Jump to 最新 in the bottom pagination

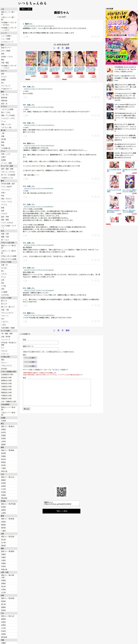point(68,330)
